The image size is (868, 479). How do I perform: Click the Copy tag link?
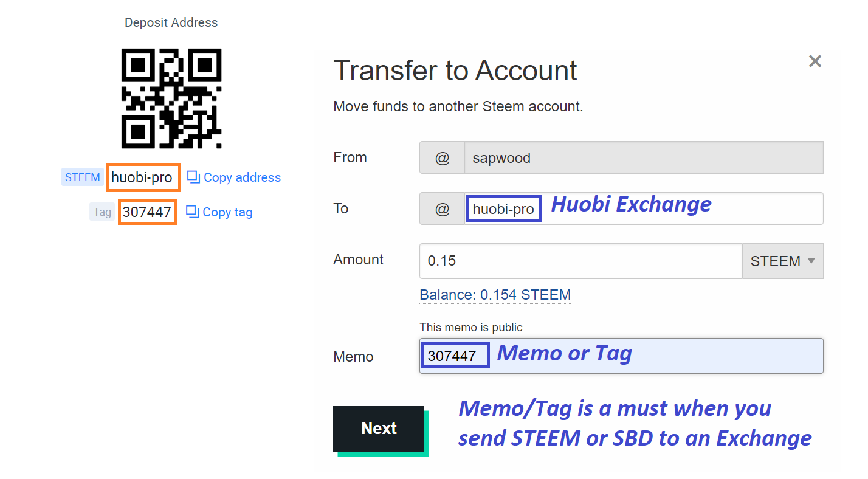(x=227, y=212)
